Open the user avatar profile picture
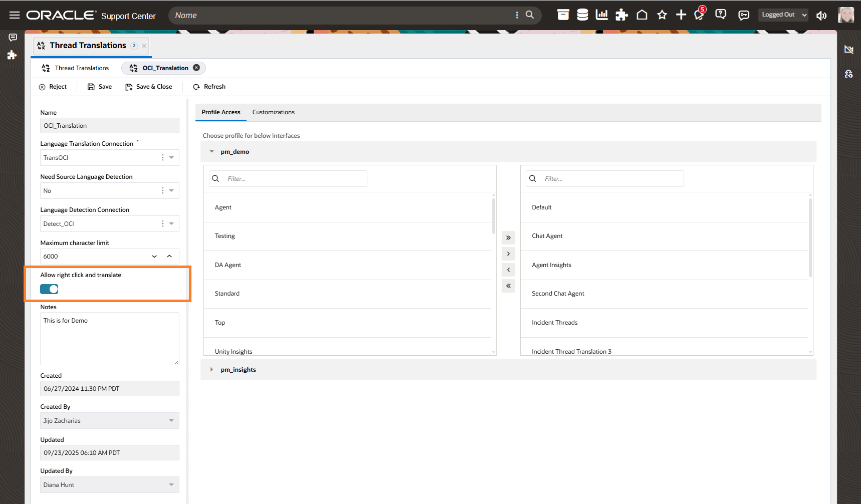861x504 pixels. click(846, 15)
